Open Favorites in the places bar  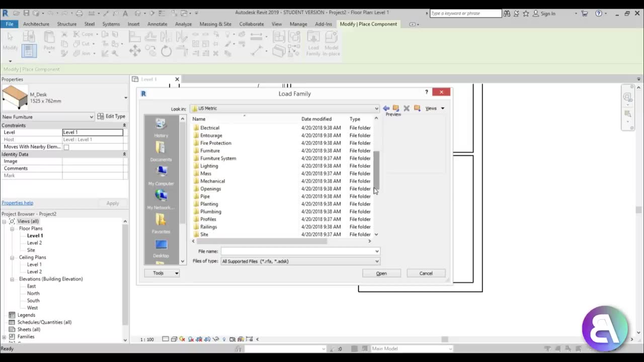point(161,224)
